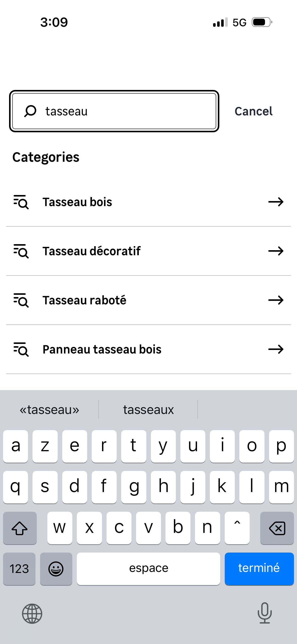This screenshot has width=297, height=644.
Task: Open the emoji keyboard
Action: point(56,568)
